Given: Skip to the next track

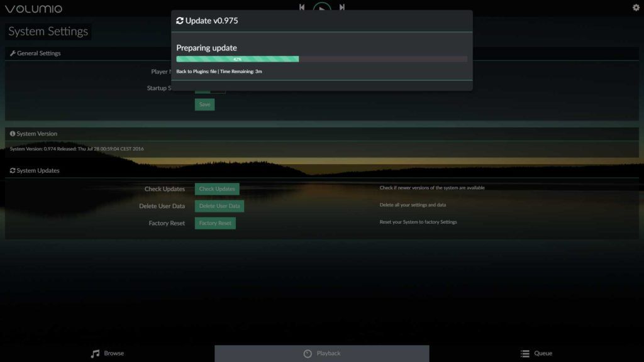Looking at the screenshot, I should point(342,8).
